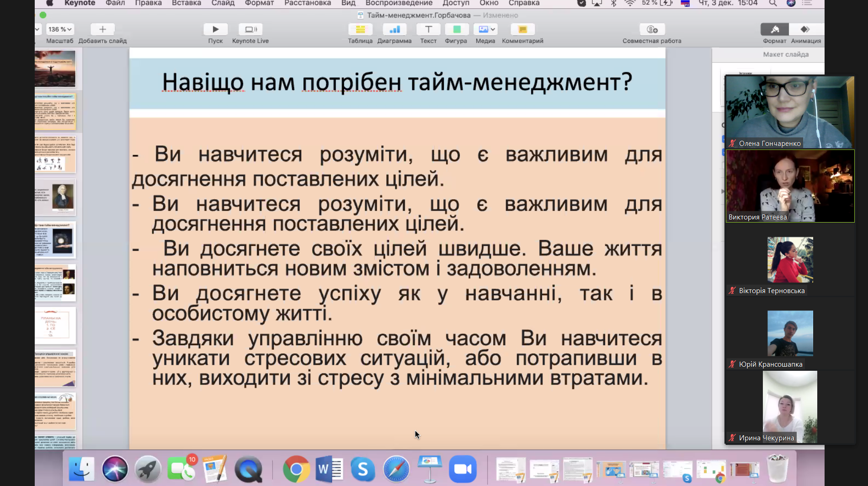Open Keynote Live in the toolbar

point(250,29)
